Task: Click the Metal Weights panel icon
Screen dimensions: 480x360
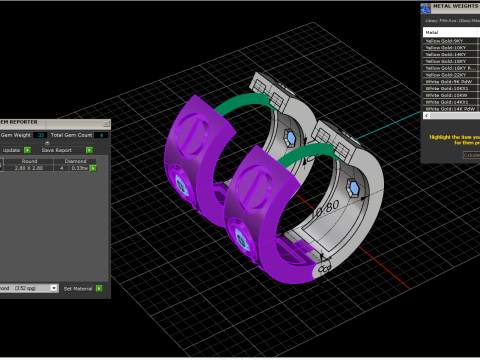Action: tap(426, 8)
